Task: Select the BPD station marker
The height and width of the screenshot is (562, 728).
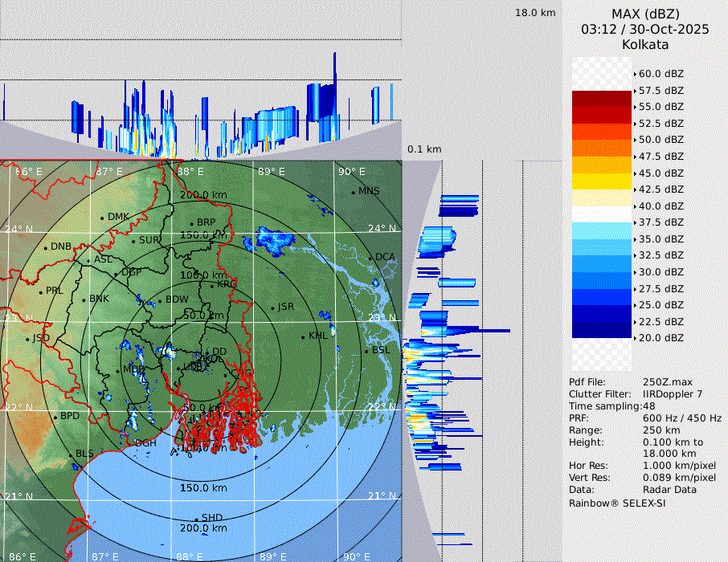Action: 55,417
